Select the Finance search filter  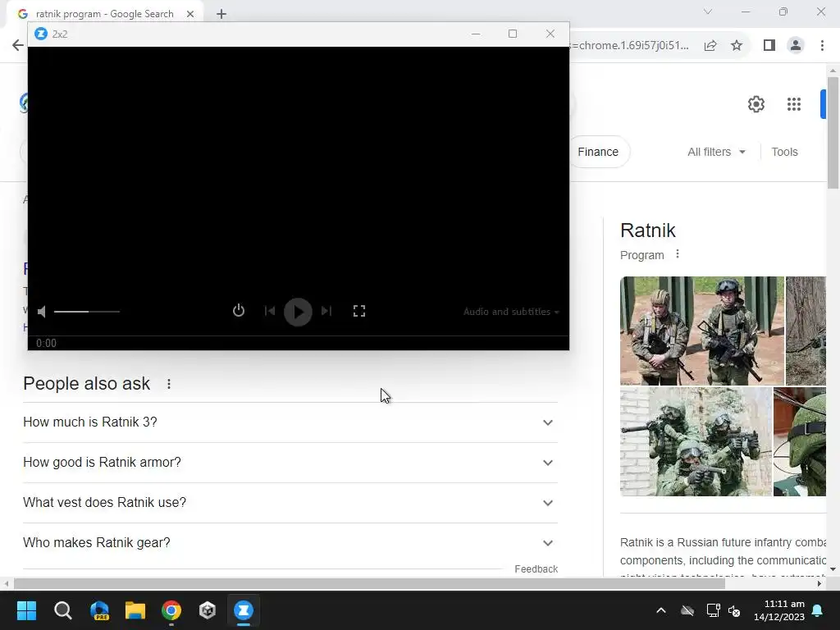[x=598, y=152]
